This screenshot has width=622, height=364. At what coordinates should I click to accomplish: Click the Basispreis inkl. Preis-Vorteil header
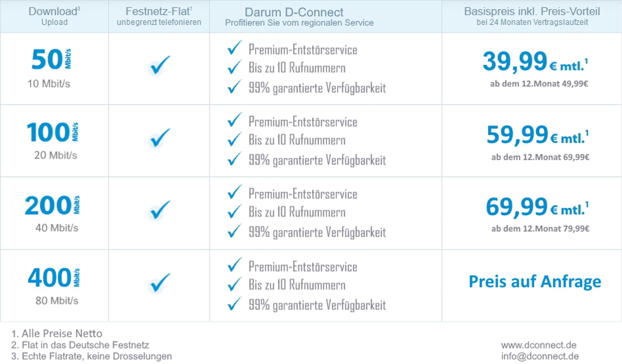(532, 16)
